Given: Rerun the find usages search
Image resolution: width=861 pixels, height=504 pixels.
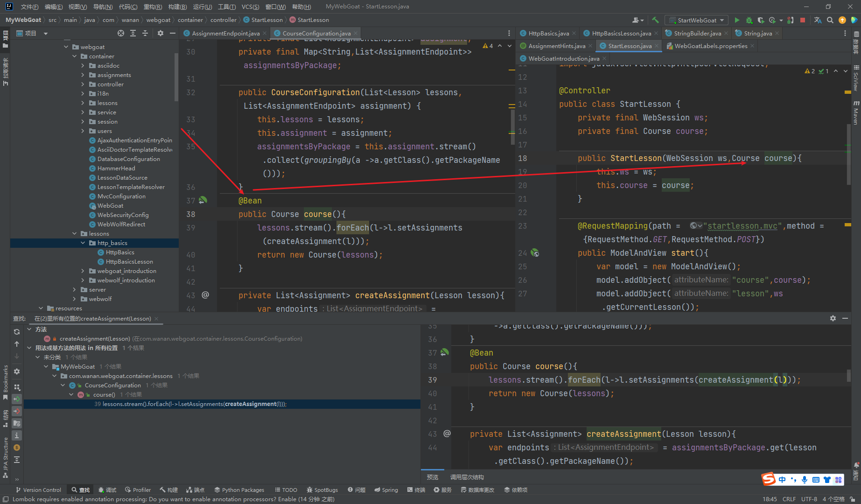Looking at the screenshot, I should [x=17, y=332].
